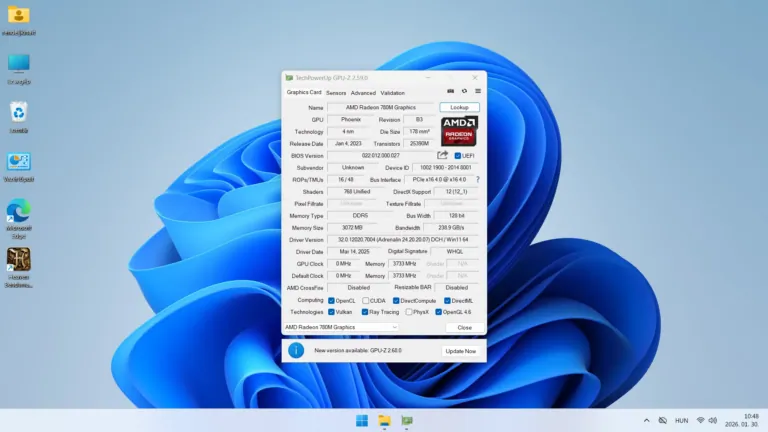Click the HUN language indicator
768x432 pixels.
[681, 421]
